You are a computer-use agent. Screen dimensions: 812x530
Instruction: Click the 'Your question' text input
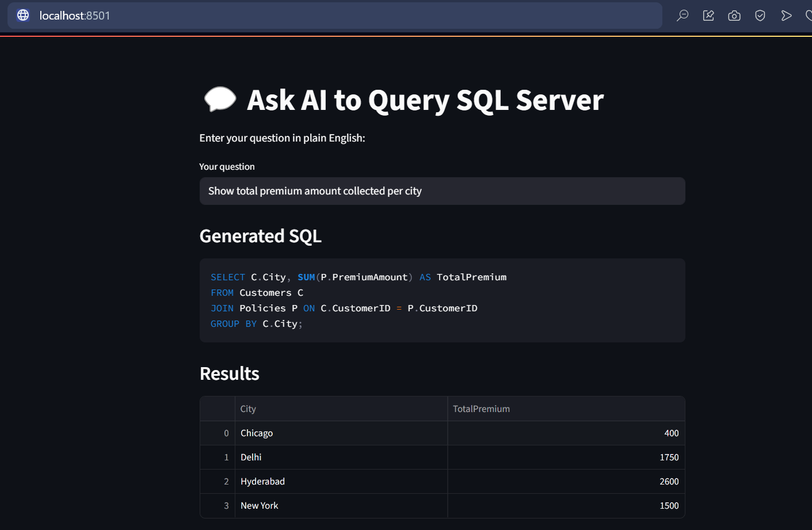coord(442,191)
